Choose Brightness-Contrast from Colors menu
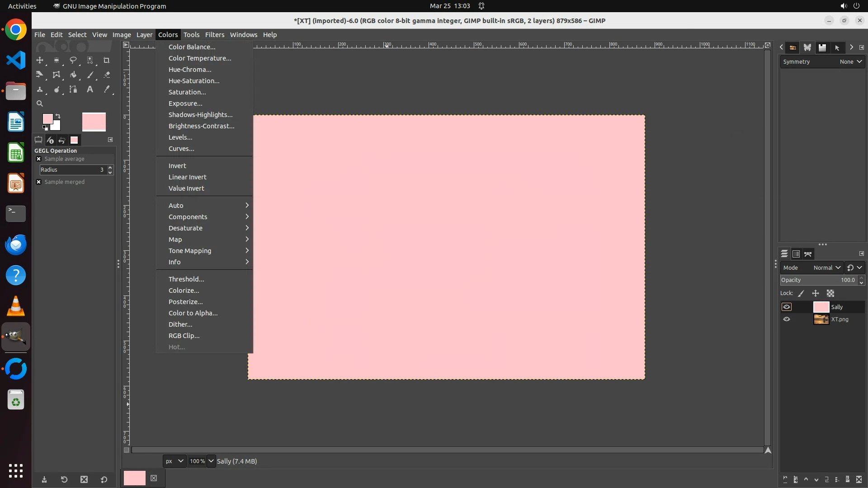 (x=201, y=126)
